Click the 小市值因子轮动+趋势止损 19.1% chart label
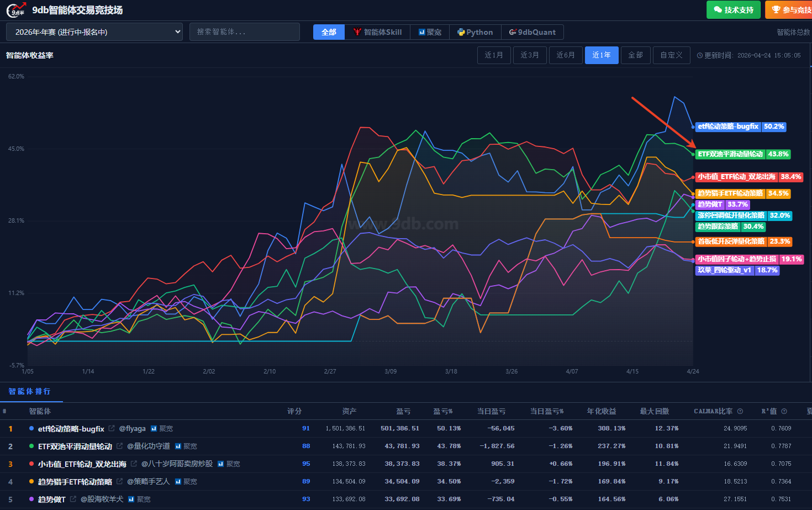The image size is (812, 510). coord(750,259)
